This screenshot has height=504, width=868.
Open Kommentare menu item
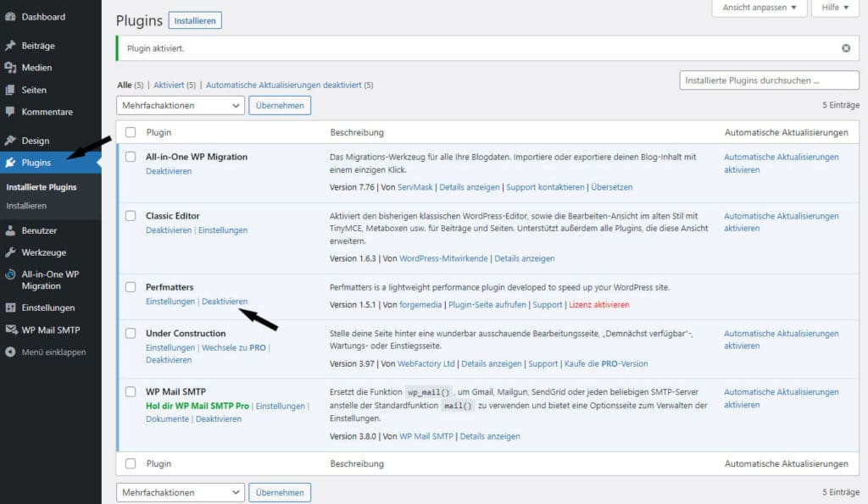[47, 112]
